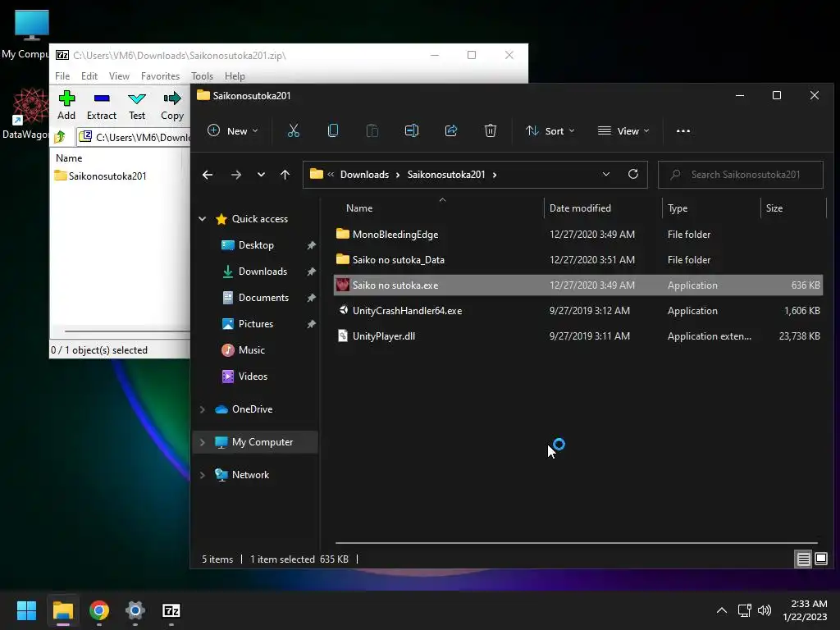Go forward with the Explorer forward arrow
Image resolution: width=840 pixels, height=630 pixels.
(x=235, y=175)
